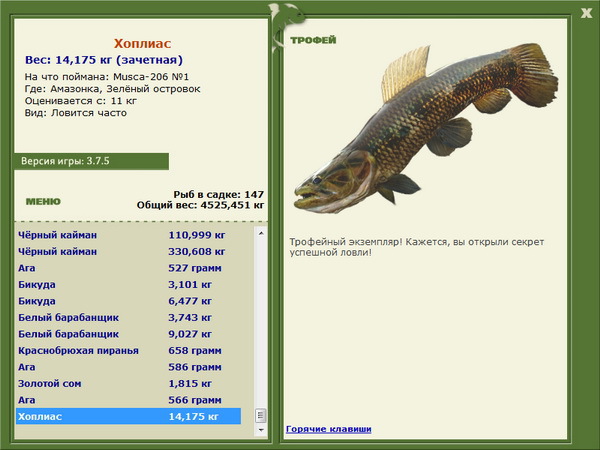600x450 pixels.
Task: Open the МЕНЮ menu
Action: click(x=43, y=202)
